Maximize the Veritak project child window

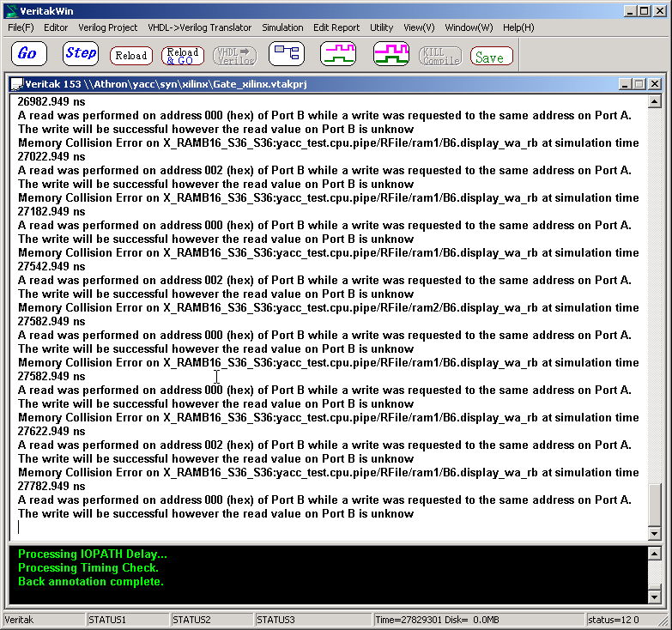[638, 84]
